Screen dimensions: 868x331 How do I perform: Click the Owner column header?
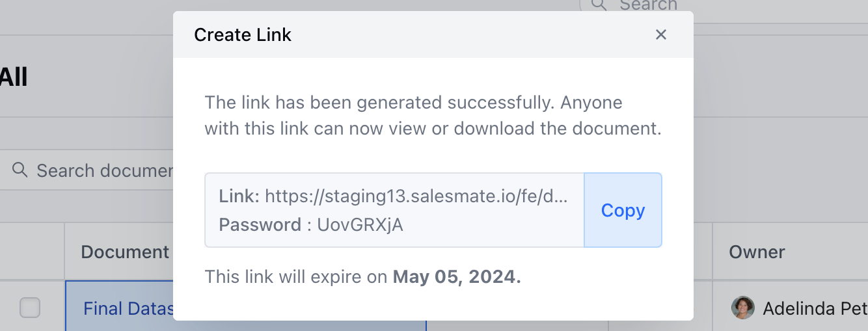[x=757, y=252]
